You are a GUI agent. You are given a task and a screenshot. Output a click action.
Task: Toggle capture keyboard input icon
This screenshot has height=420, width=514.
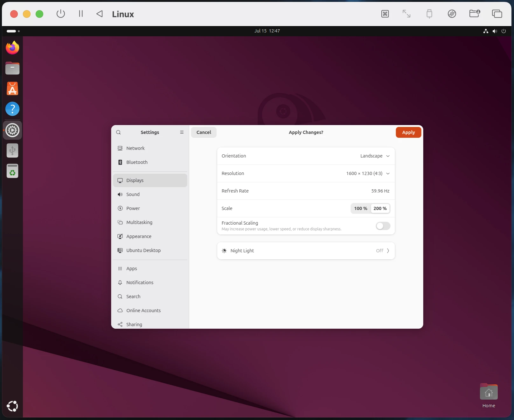coord(385,14)
